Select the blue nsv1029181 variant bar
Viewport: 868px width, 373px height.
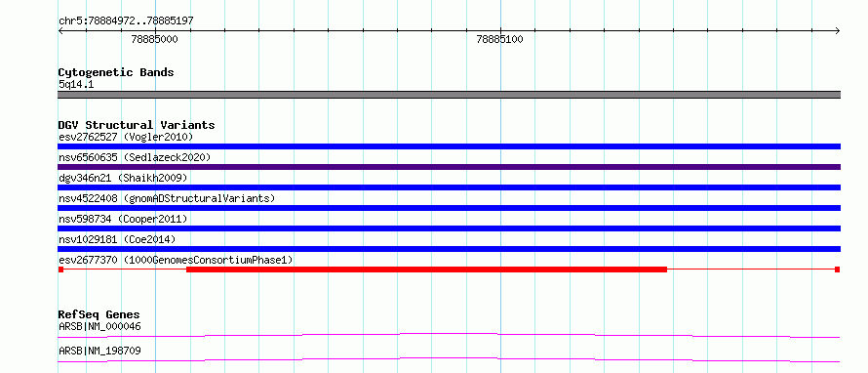pyautogui.click(x=449, y=249)
